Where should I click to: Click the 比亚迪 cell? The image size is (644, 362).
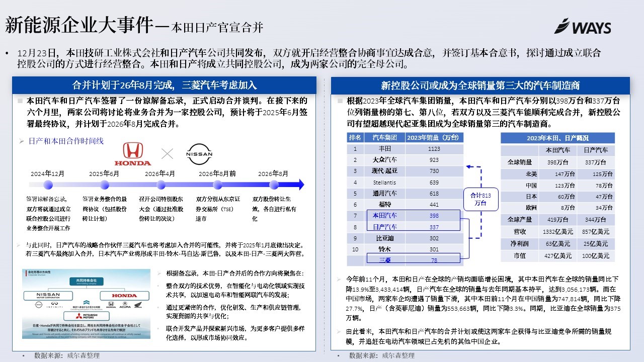click(384, 238)
